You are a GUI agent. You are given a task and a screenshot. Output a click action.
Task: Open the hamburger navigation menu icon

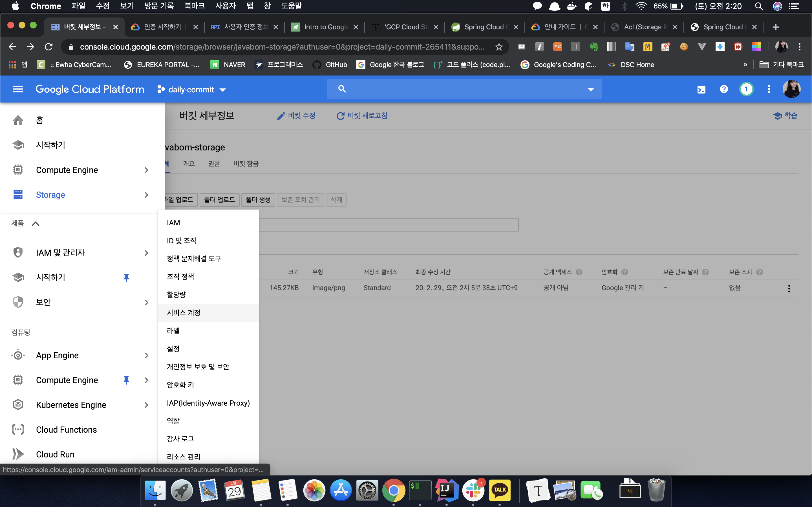coord(18,89)
